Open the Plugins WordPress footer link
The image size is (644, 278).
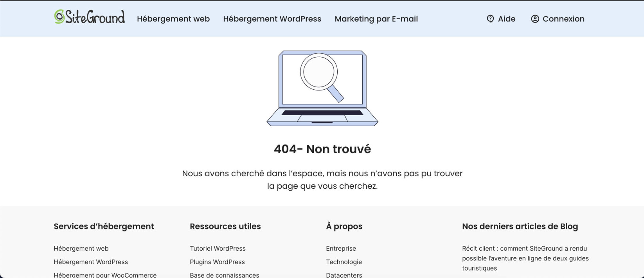[x=217, y=262]
